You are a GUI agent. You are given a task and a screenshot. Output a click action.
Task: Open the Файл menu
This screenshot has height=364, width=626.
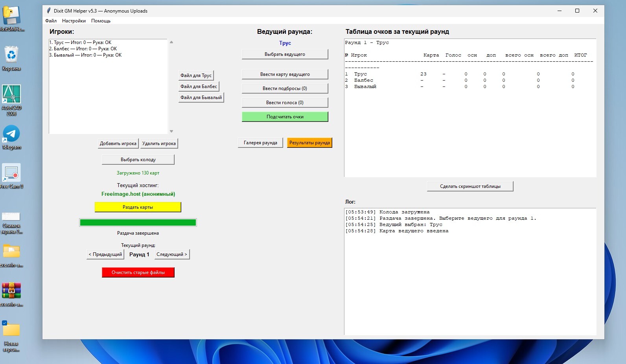coord(51,21)
